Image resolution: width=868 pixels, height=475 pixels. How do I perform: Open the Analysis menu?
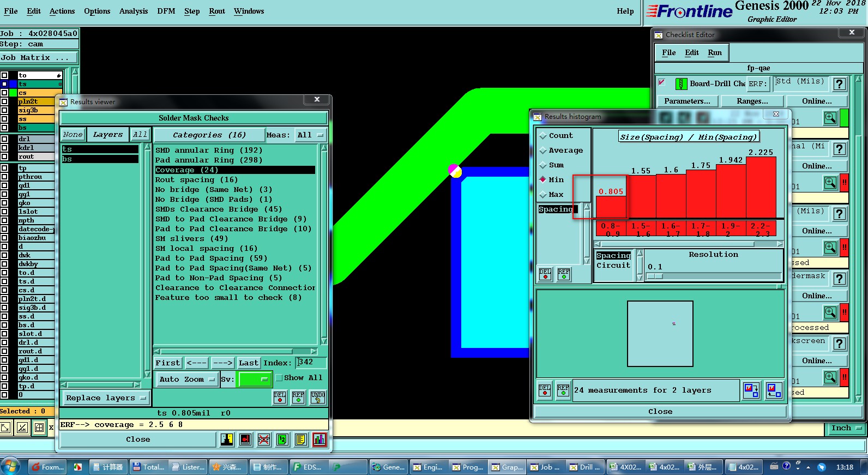point(134,11)
